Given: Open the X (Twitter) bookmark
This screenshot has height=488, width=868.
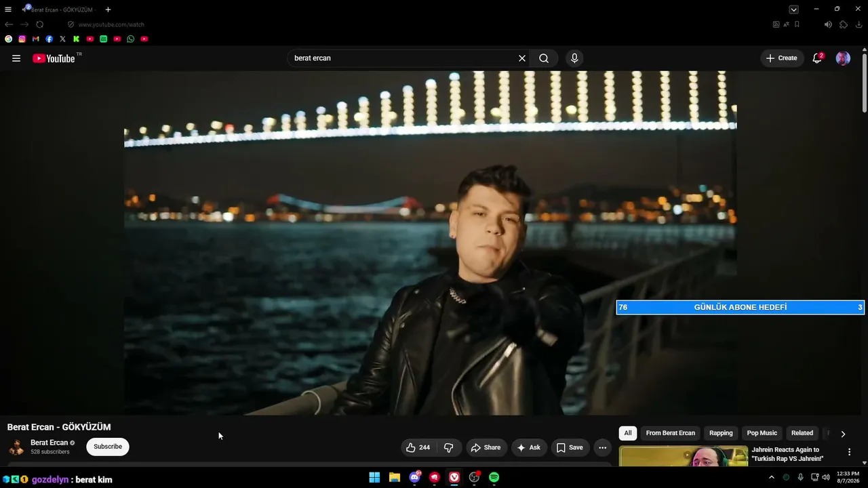Looking at the screenshot, I should pyautogui.click(x=62, y=39).
